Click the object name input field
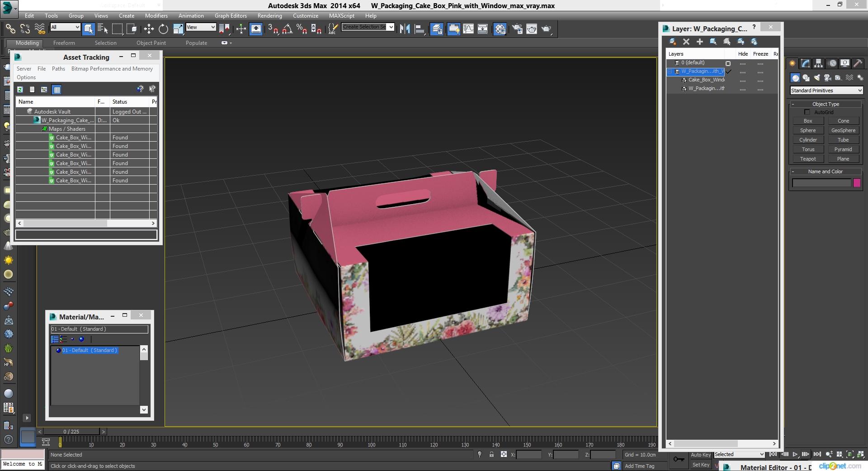 click(821, 183)
